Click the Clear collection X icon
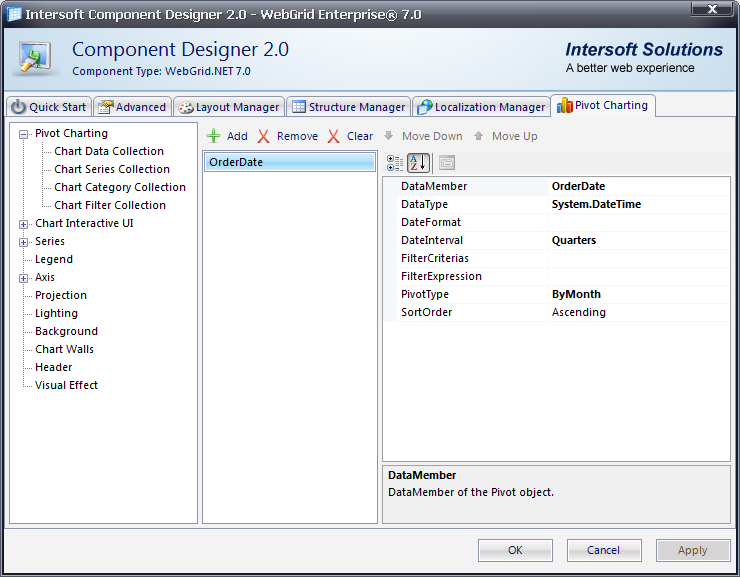This screenshot has width=740, height=577. click(334, 136)
